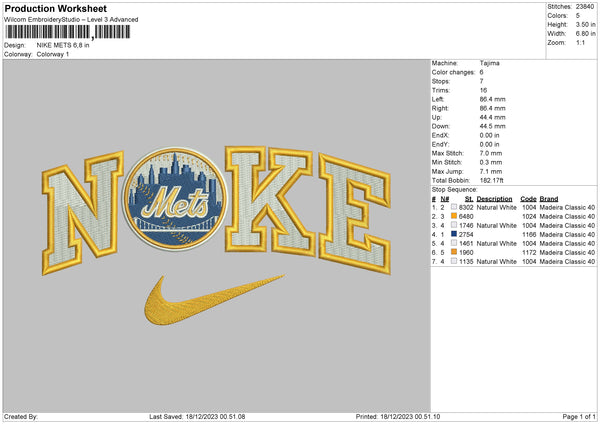
Task: Click the design name 'NIKE METS 6,8 in'
Action: click(x=63, y=45)
